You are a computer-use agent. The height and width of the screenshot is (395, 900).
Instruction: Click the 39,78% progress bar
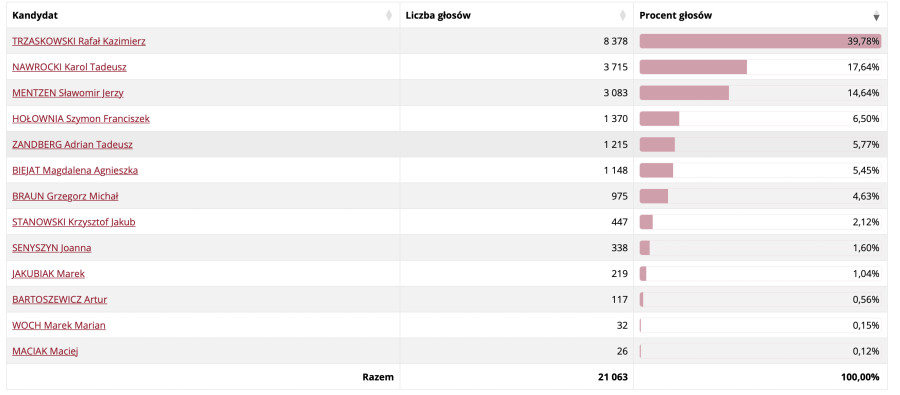point(761,41)
